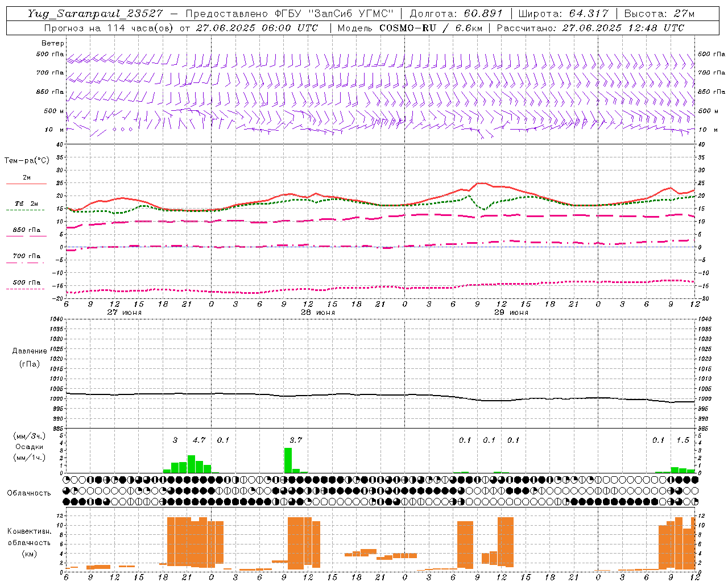Click the pink dotted 500 гПа legend line
Viewport: 728px width, 582px height.
26,289
